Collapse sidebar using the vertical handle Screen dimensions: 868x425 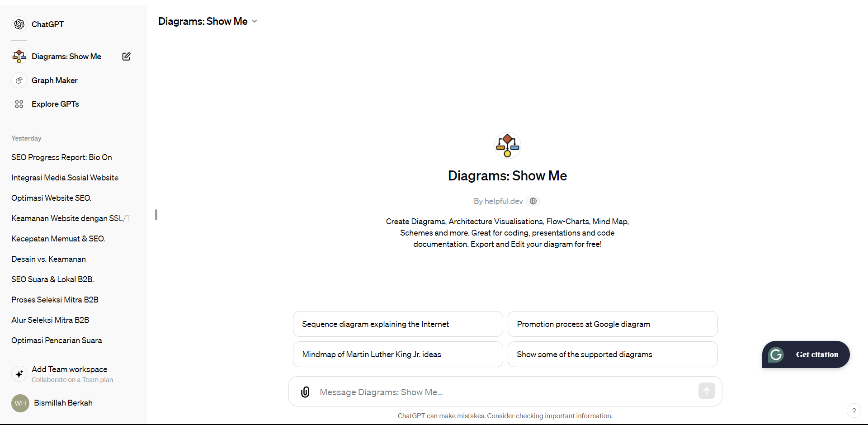[156, 215]
